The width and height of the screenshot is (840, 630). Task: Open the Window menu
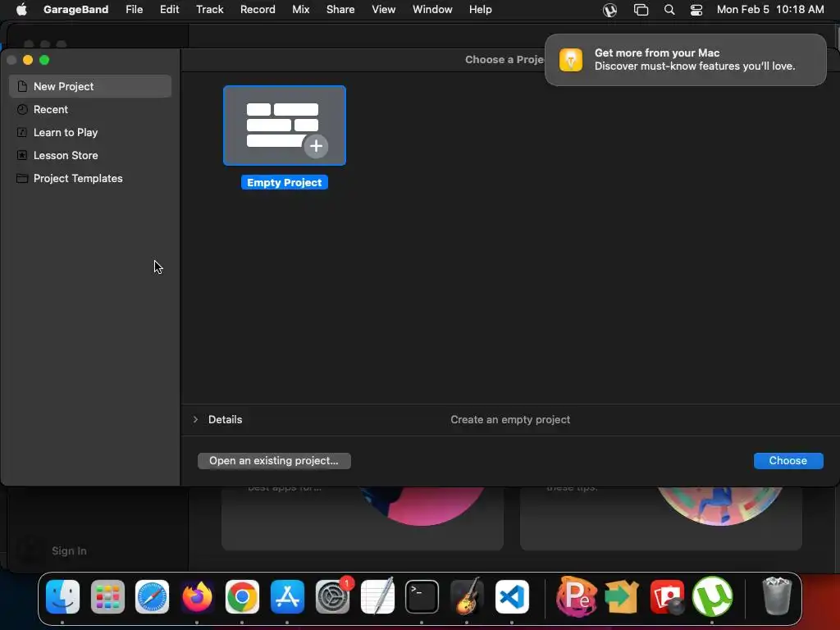pos(432,9)
